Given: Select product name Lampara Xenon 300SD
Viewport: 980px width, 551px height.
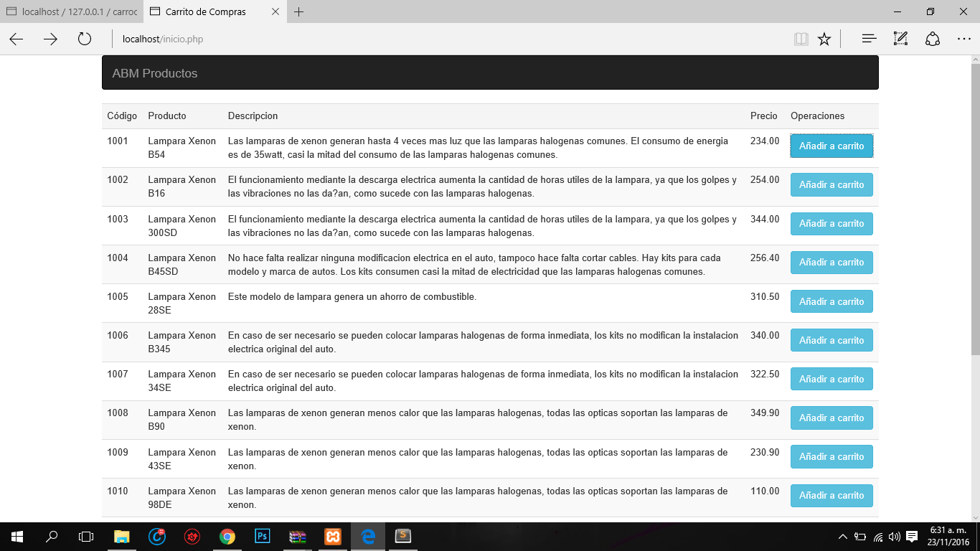Looking at the screenshot, I should [182, 226].
